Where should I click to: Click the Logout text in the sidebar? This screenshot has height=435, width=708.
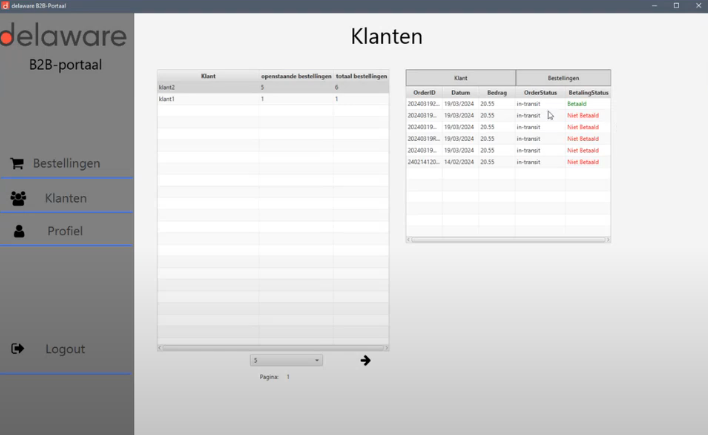click(x=65, y=349)
